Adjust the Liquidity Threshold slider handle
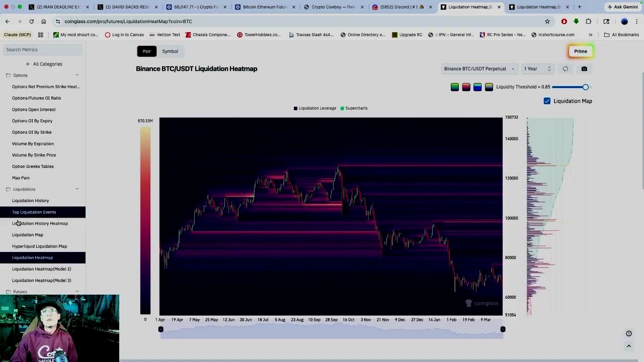This screenshot has width=644, height=362. point(586,87)
